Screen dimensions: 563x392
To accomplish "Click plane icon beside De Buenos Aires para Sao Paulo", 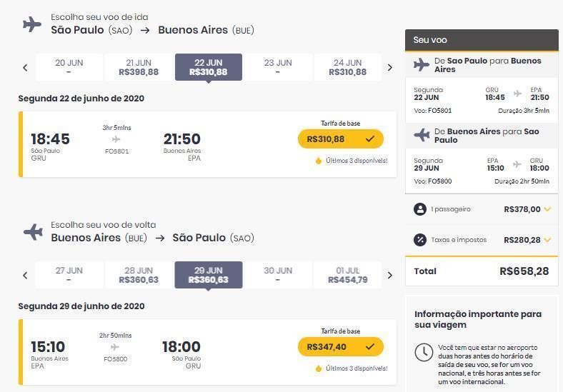I will coord(422,136).
